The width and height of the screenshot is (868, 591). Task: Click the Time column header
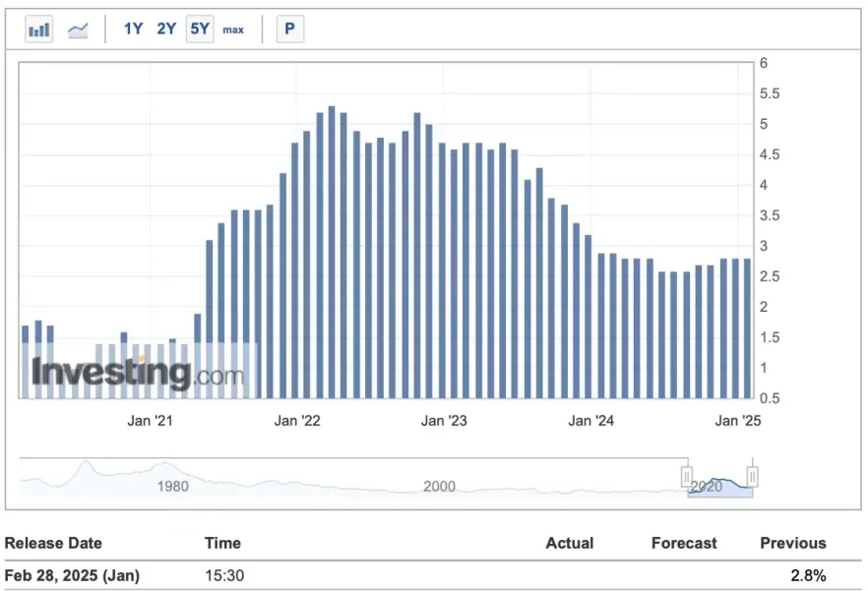[222, 543]
